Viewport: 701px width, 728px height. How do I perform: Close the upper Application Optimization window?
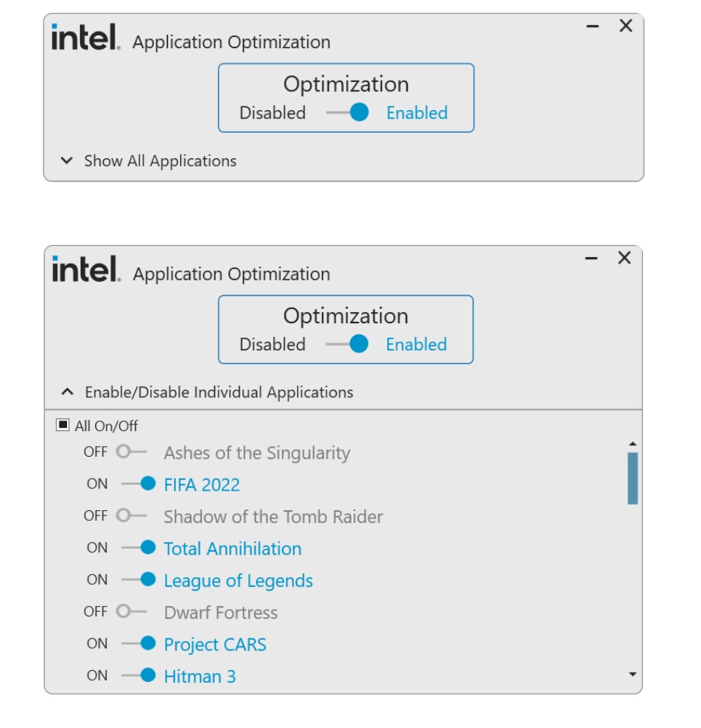(x=626, y=26)
